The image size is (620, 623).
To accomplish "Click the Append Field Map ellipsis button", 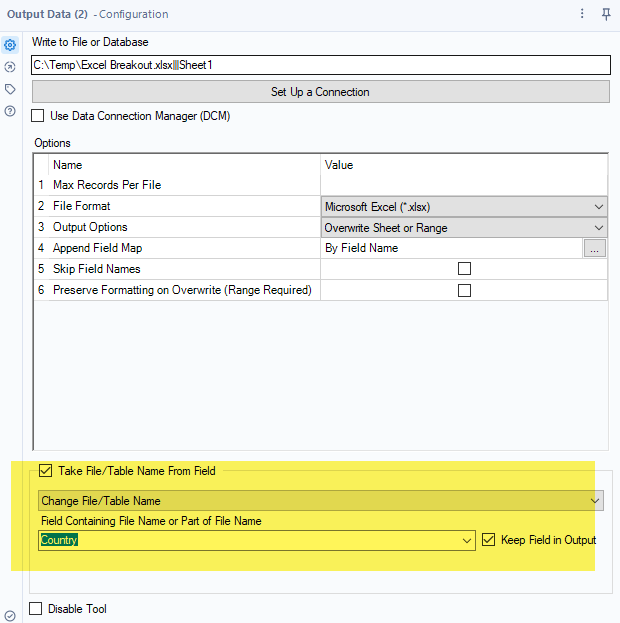I will pyautogui.click(x=595, y=248).
